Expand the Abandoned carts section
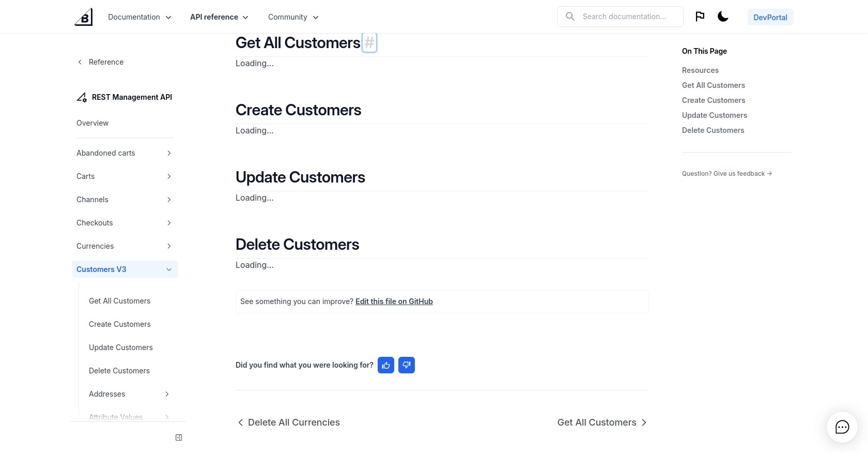The image size is (868, 453). tap(169, 153)
